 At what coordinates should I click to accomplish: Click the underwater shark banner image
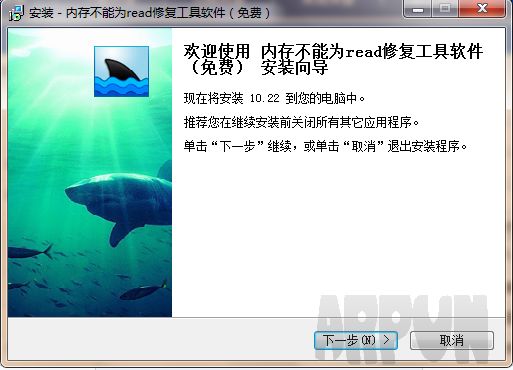click(x=90, y=172)
